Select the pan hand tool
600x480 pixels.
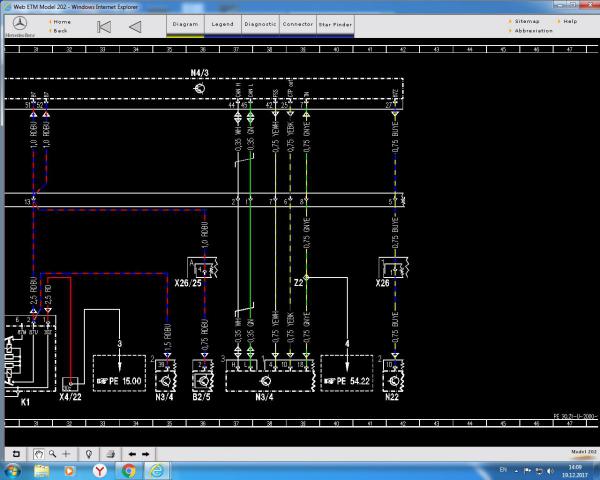point(38,453)
